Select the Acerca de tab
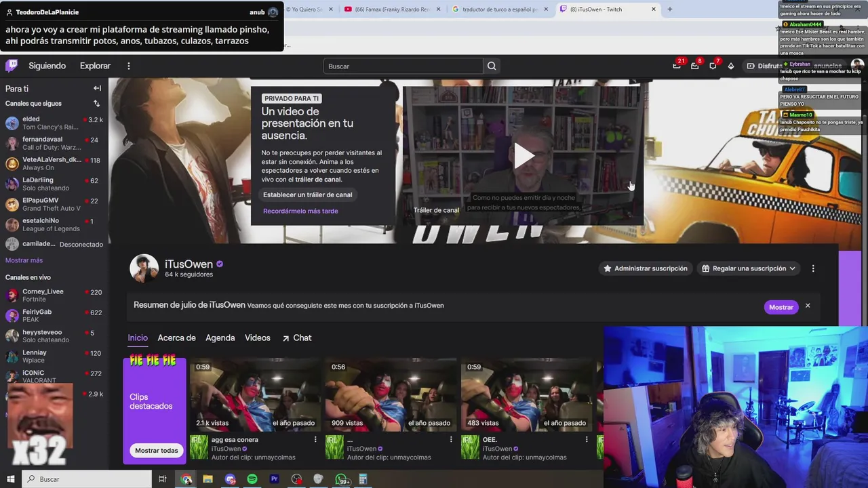 coord(176,338)
